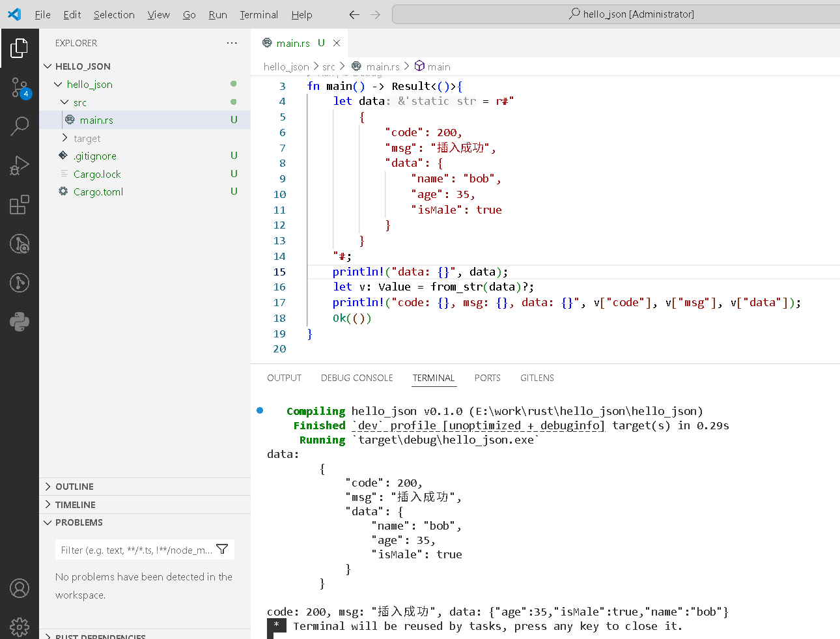Open the Search view icon

pos(20,126)
